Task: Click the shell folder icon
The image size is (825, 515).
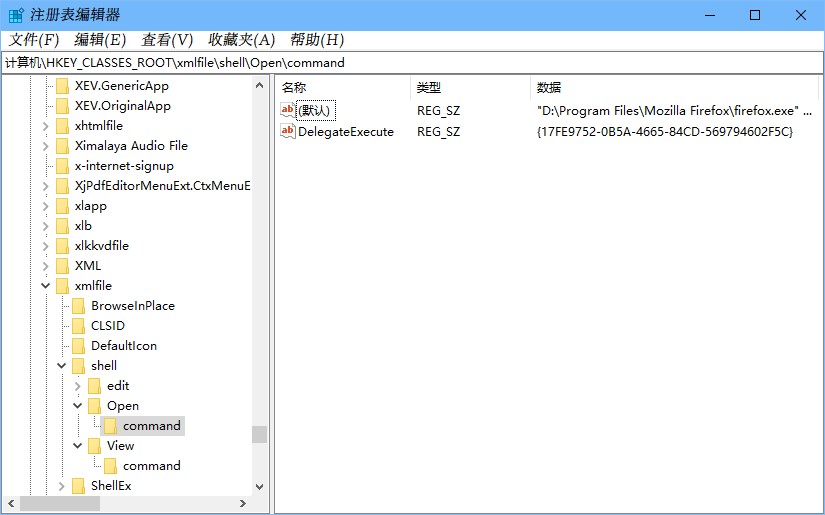Action: click(78, 366)
